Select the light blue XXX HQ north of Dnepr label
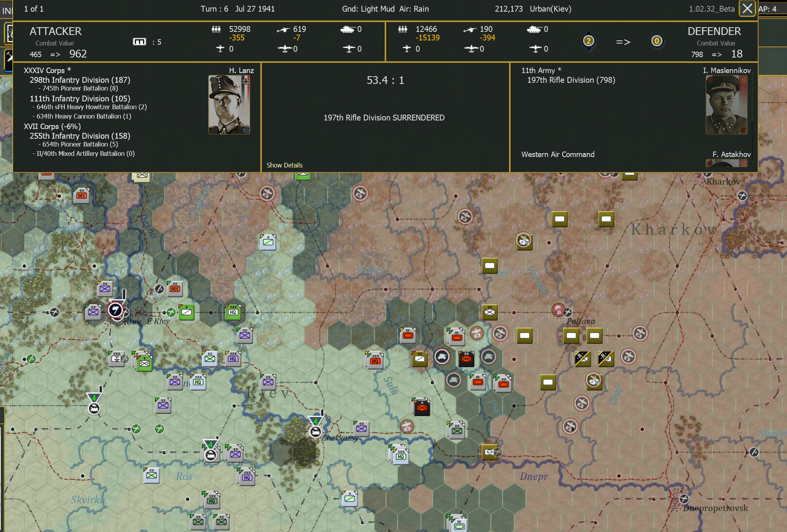 pos(400,456)
